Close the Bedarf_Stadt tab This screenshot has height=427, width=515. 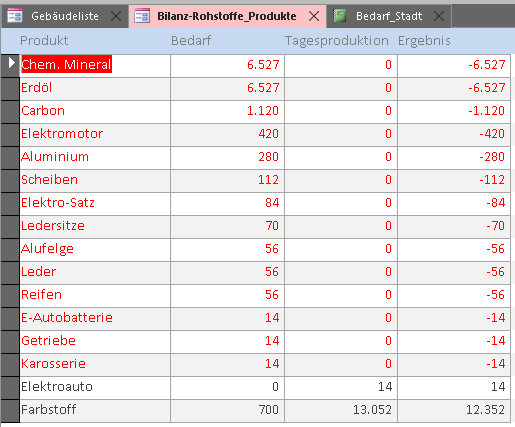tap(439, 16)
